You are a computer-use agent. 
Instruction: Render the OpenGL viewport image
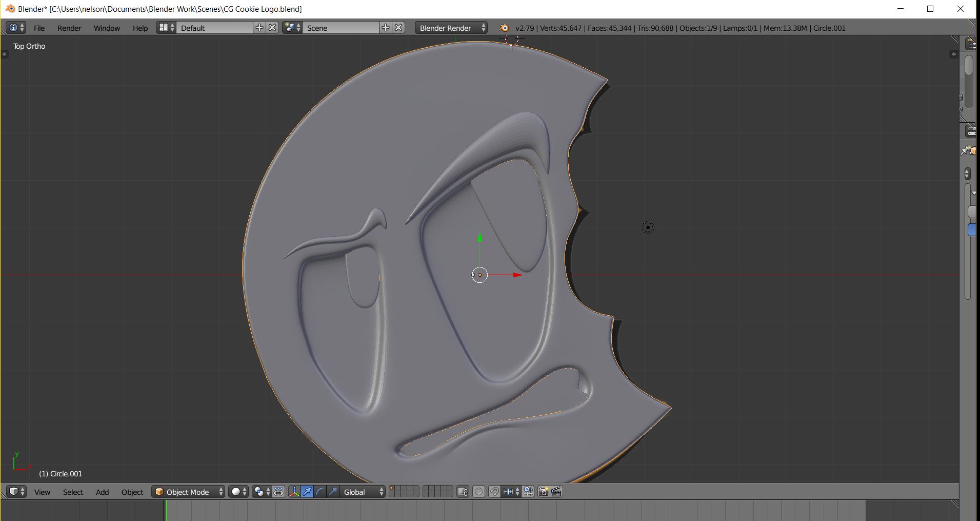click(544, 492)
